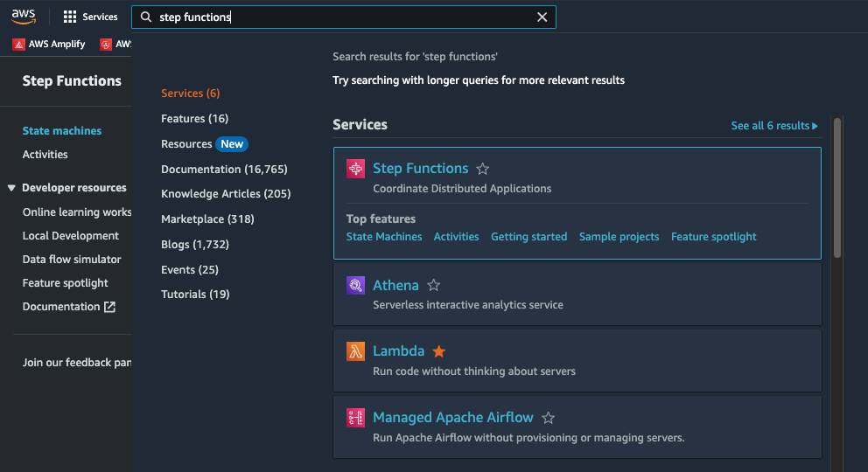This screenshot has width=868, height=472.
Task: Select the Knowledge Articles (205) filter
Action: click(x=226, y=193)
